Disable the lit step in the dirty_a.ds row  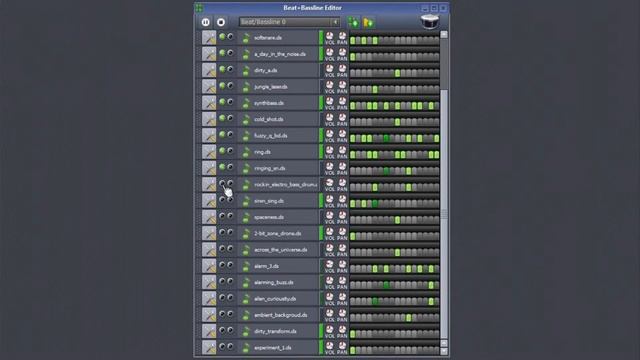(397, 73)
